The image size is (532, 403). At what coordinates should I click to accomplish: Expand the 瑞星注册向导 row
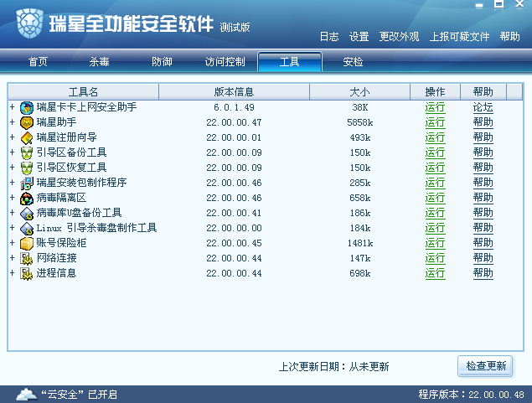pyautogui.click(x=13, y=137)
